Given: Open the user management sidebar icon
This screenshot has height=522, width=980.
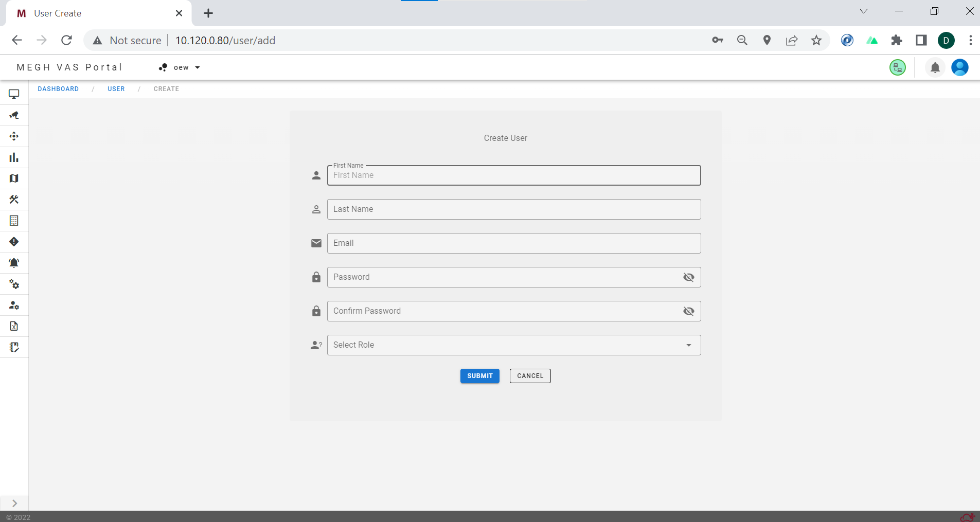Looking at the screenshot, I should (14, 305).
